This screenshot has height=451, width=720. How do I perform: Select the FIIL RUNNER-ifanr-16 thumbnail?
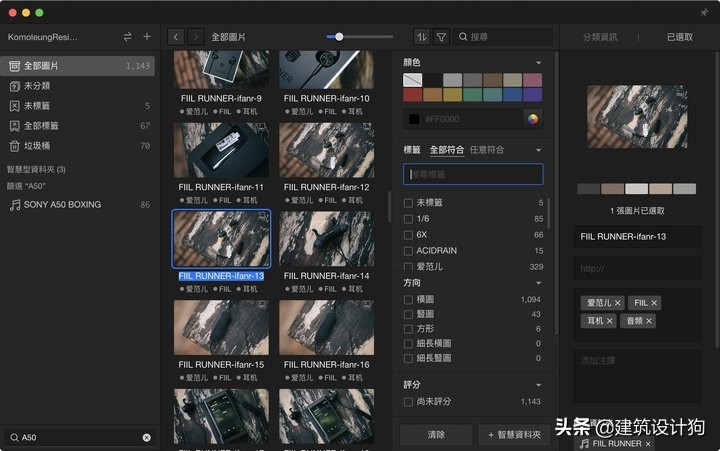[326, 328]
